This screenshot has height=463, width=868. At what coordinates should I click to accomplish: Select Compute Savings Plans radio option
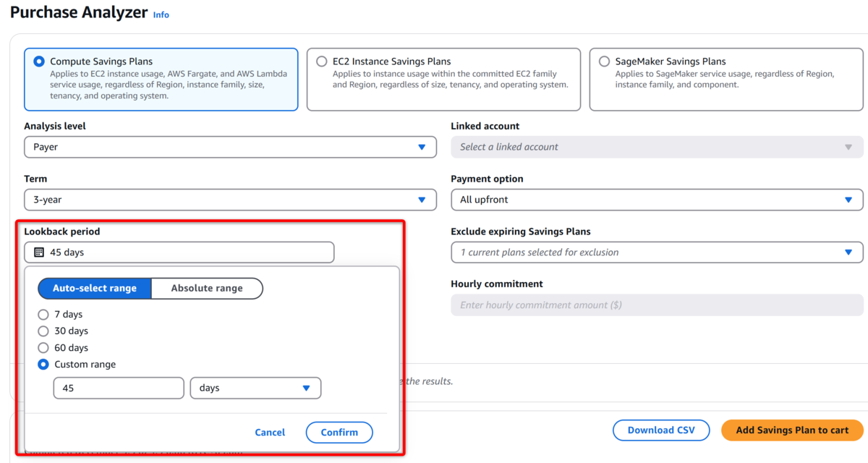coord(39,61)
